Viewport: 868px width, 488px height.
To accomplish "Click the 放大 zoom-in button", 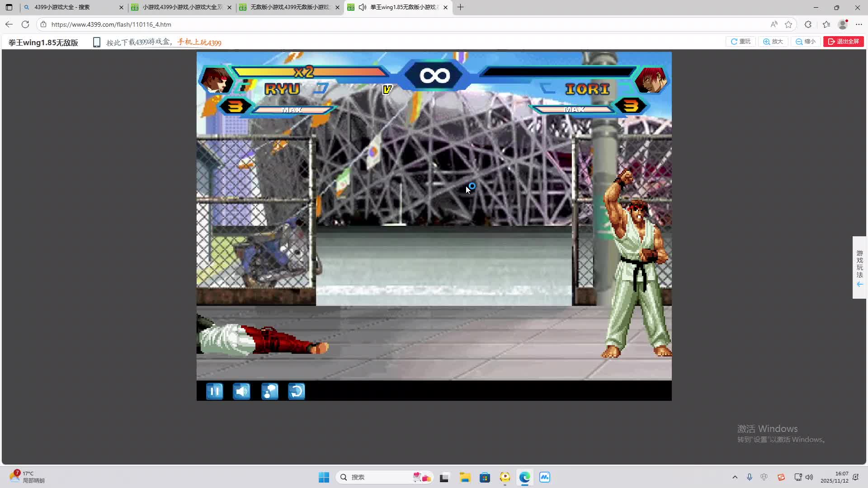I will [773, 42].
